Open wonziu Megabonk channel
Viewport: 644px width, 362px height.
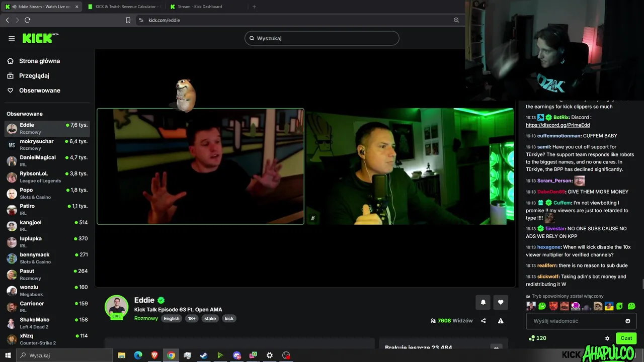[47, 291]
